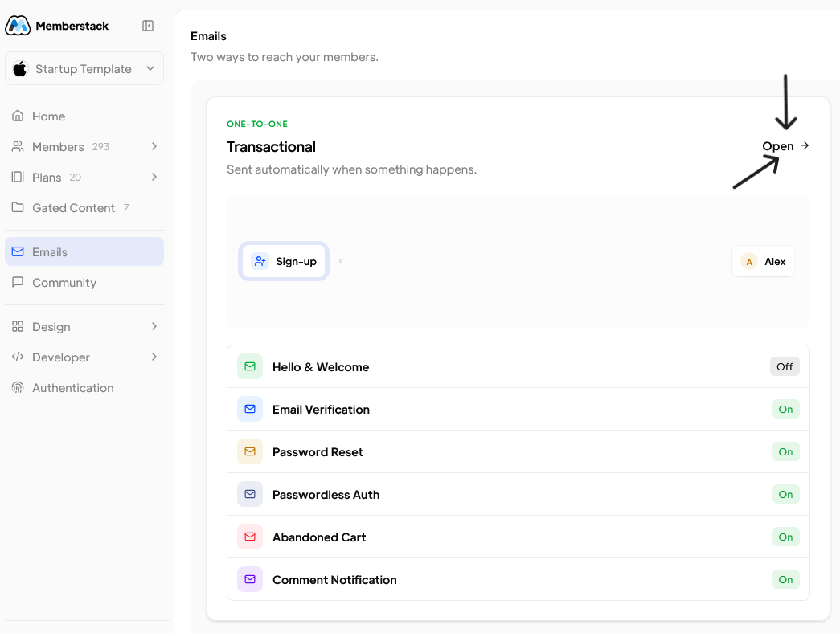The height and width of the screenshot is (633, 840).
Task: Expand the Plans submenu chevron
Action: pyautogui.click(x=154, y=177)
